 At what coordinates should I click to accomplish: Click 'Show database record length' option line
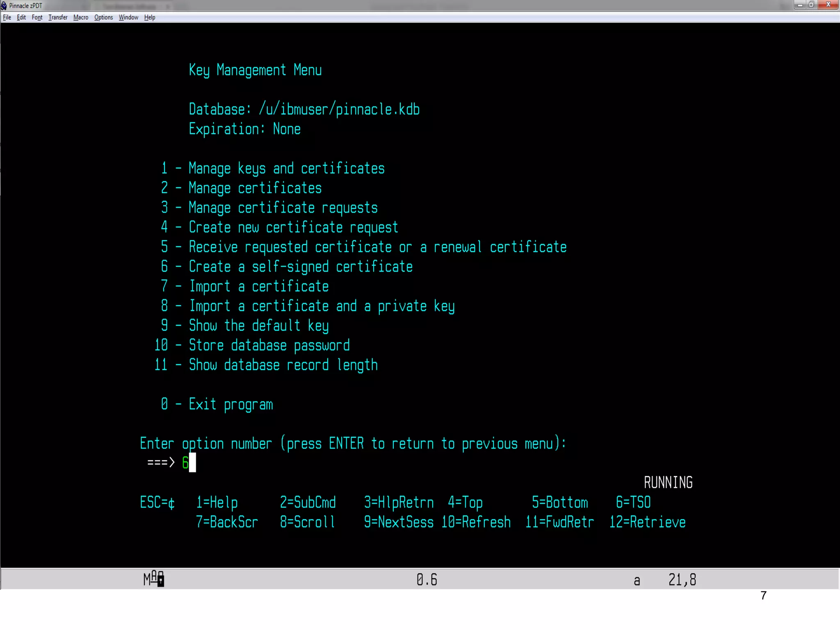266,365
